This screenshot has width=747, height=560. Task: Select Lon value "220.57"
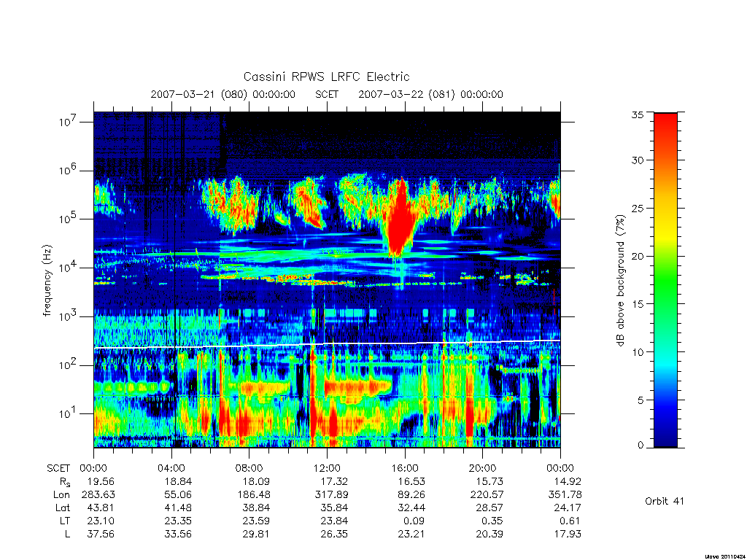[x=487, y=495]
